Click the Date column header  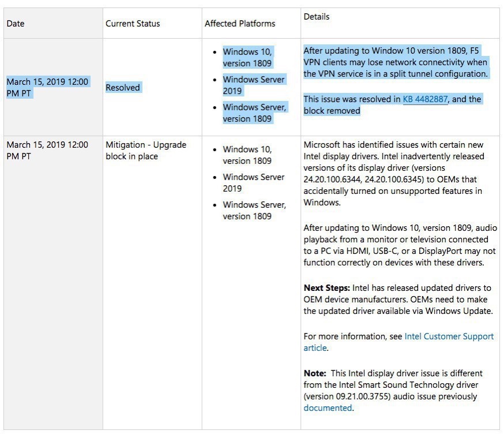click(16, 24)
